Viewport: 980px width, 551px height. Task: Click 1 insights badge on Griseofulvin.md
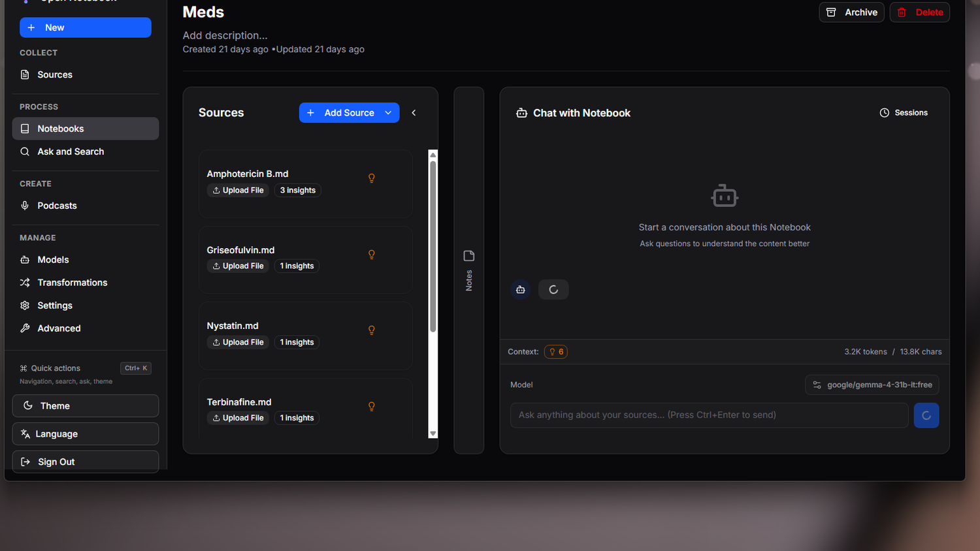click(297, 266)
